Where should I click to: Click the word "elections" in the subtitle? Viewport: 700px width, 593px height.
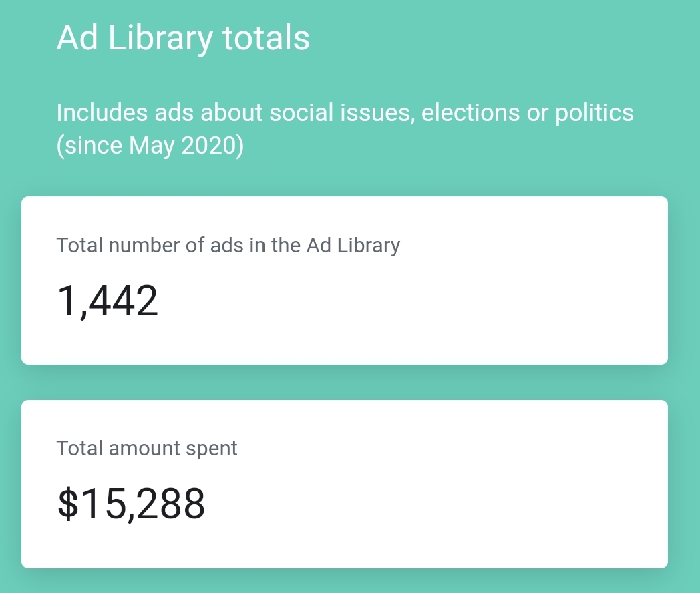[470, 112]
